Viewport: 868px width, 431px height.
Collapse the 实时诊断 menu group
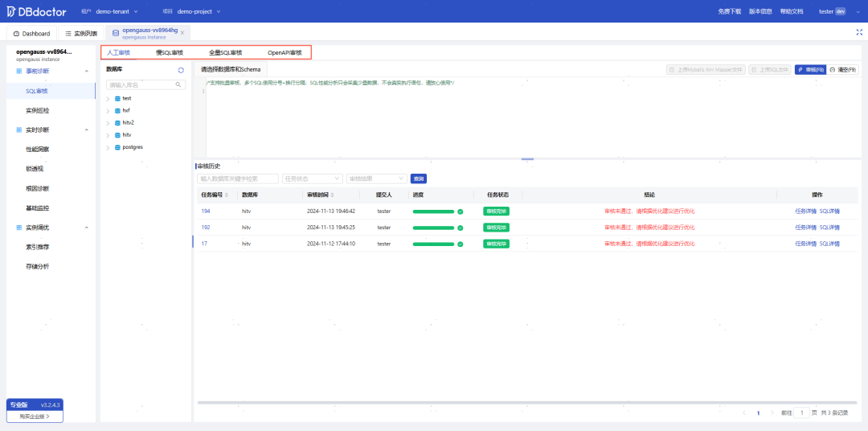pos(86,129)
